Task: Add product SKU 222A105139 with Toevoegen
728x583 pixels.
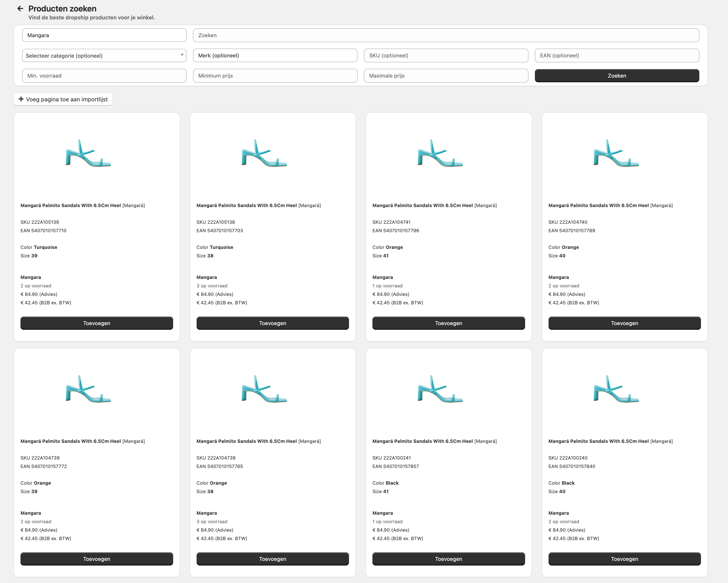Action: tap(97, 323)
